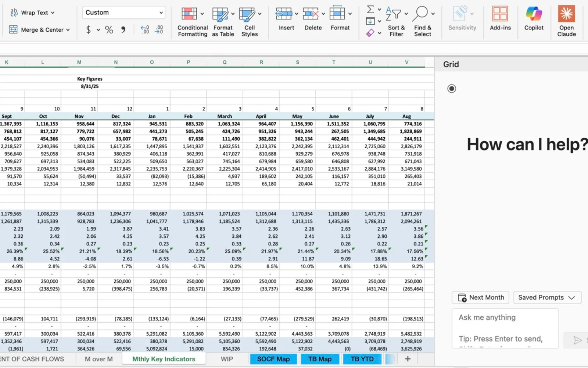Expand Merge & Center dropdown arrow
Image resolution: width=588 pixels, height=368 pixels.
[68, 30]
